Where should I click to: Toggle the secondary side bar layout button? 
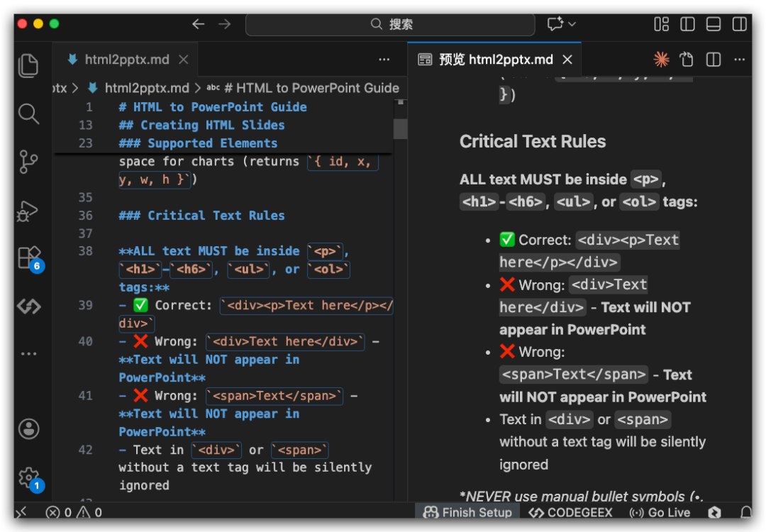[739, 24]
